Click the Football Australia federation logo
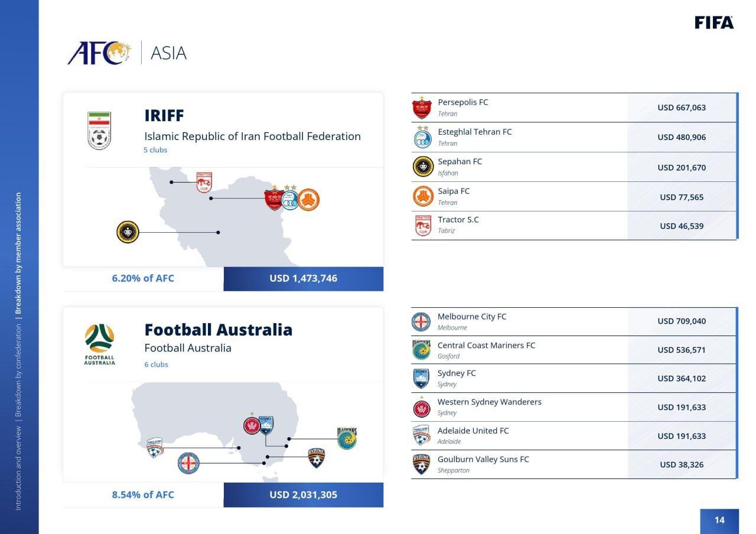The height and width of the screenshot is (534, 756). point(99,344)
